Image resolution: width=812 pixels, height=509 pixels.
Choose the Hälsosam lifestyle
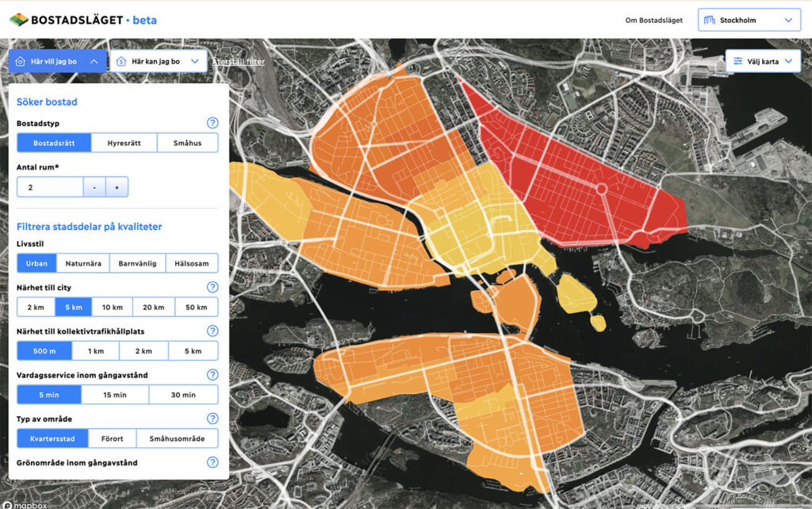(x=192, y=263)
